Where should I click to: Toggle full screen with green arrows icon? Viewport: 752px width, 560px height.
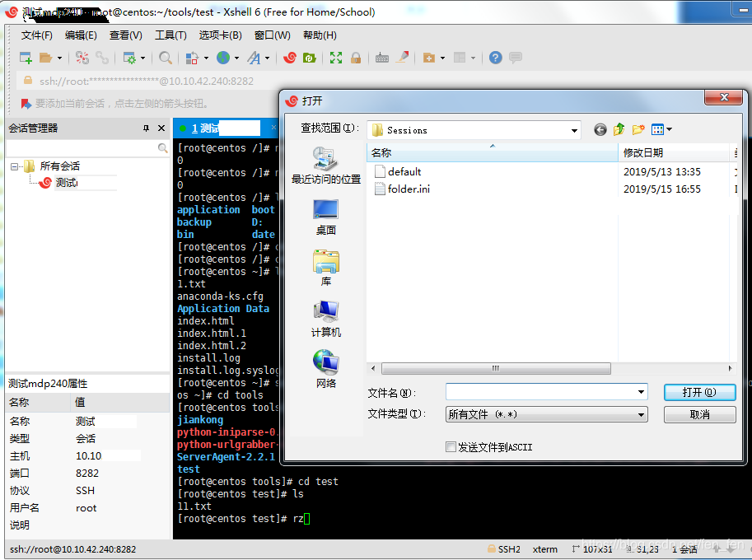coord(336,58)
